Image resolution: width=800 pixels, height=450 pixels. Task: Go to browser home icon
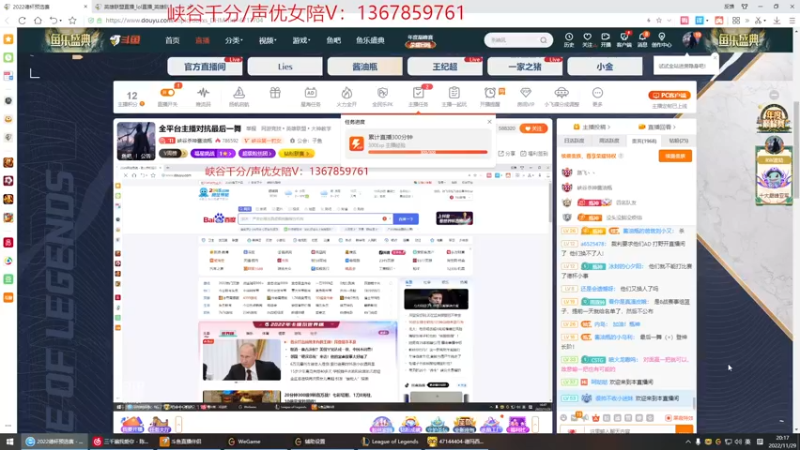click(38, 20)
